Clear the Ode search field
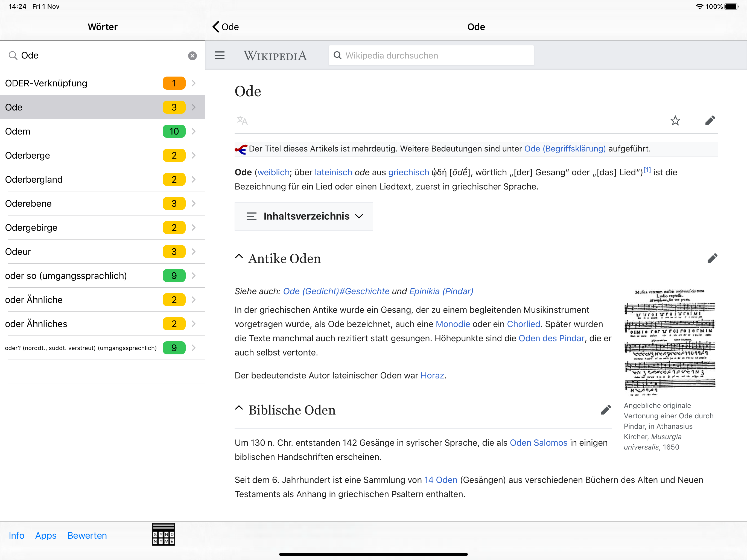 (x=192, y=56)
